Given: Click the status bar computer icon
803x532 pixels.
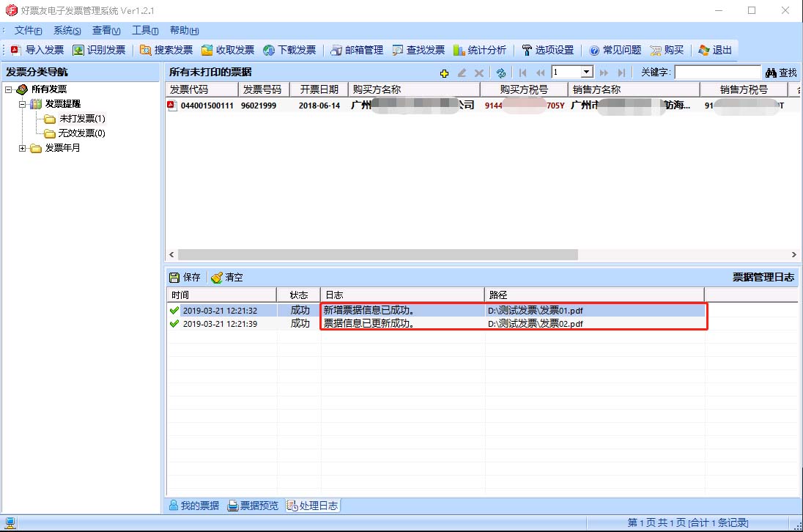Looking at the screenshot, I should tap(10, 522).
